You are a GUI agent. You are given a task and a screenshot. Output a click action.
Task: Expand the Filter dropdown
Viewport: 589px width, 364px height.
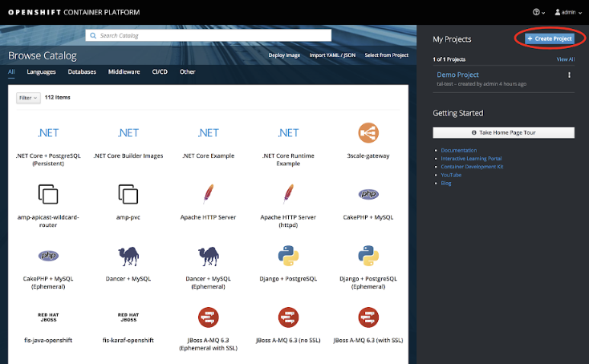point(28,97)
